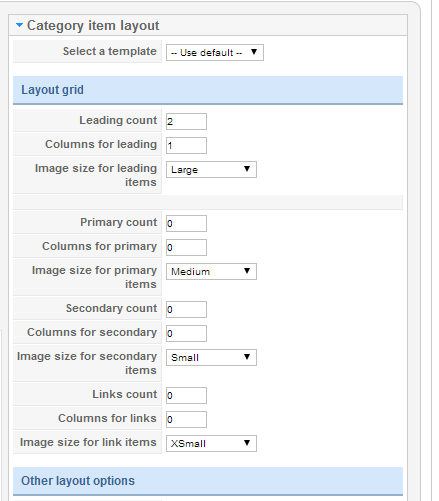Click the Select a template label
Viewport: 439px width, 501px height.
pos(110,51)
